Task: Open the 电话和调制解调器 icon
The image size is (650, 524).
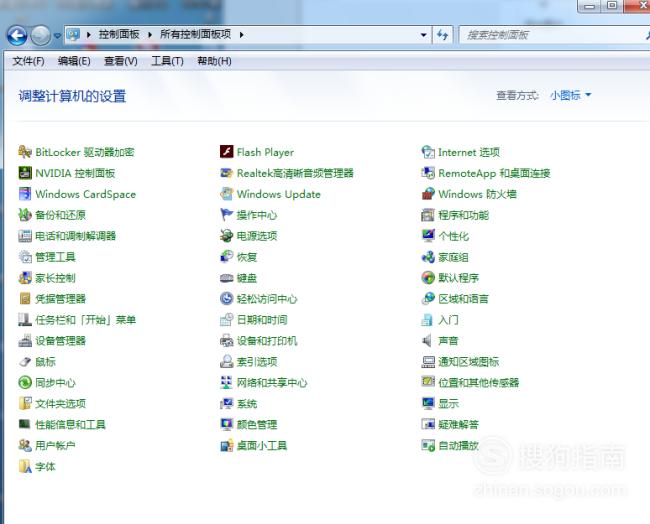Action: [25, 236]
